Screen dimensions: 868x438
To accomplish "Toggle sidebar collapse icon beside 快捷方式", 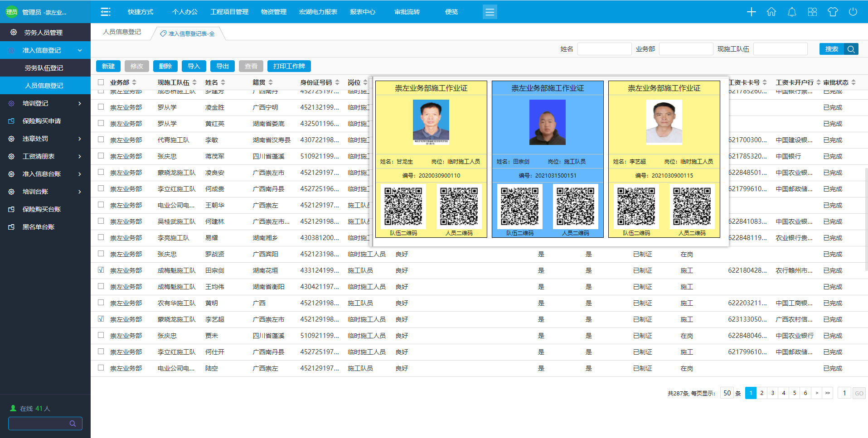I will 106,12.
